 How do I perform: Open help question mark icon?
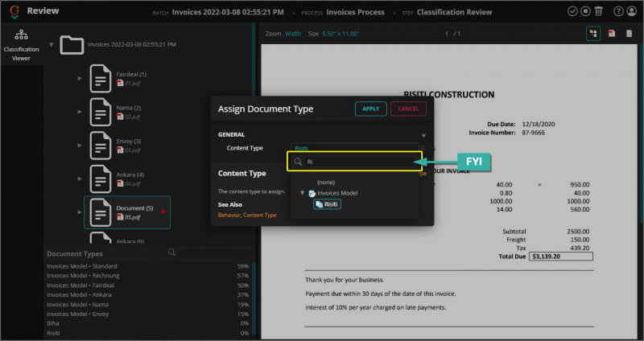click(x=618, y=11)
